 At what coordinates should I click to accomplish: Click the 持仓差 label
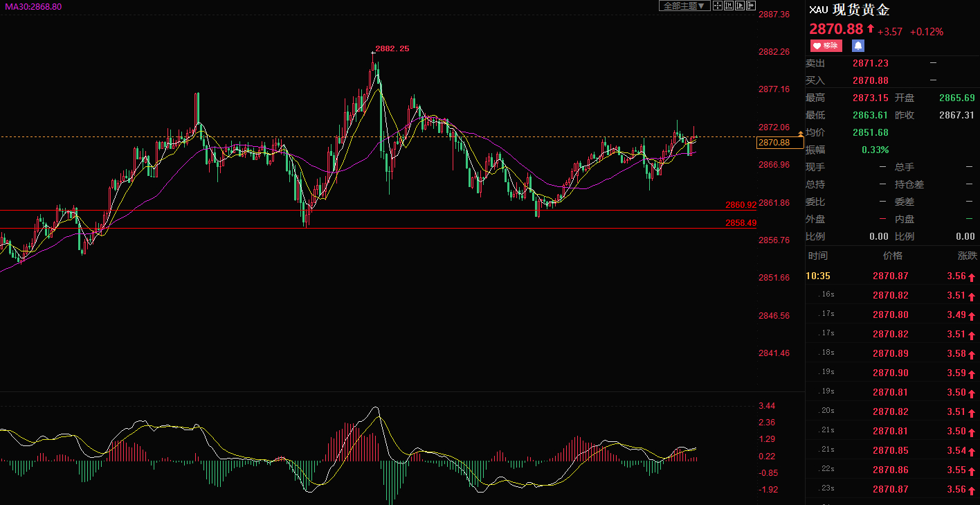click(x=909, y=184)
